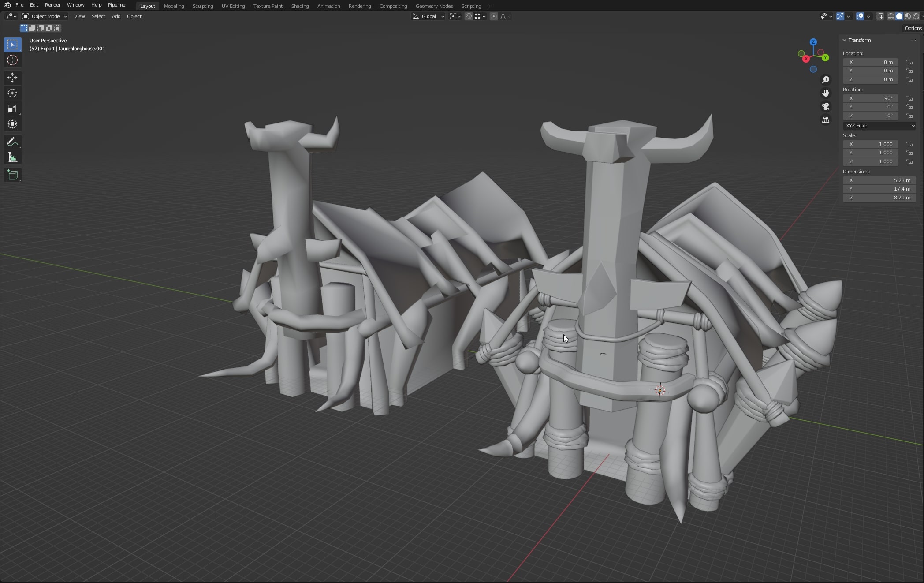Toggle snapping magnet icon
The height and width of the screenshot is (583, 924).
[x=469, y=16]
